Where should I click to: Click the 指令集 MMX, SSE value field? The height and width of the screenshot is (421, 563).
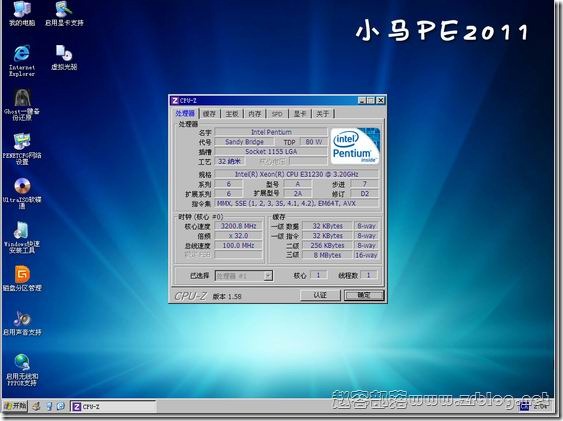[x=296, y=204]
